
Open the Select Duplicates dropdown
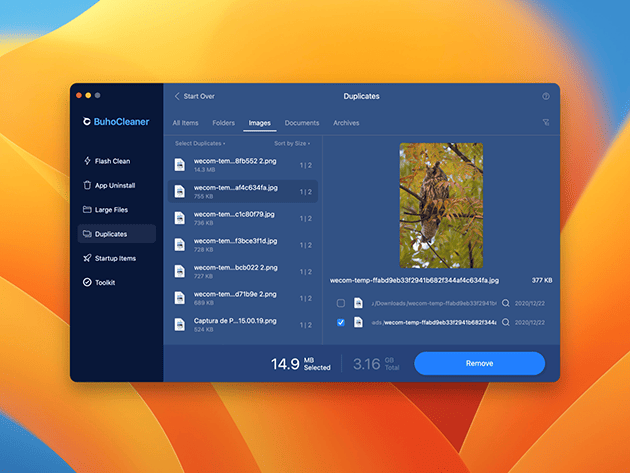200,144
